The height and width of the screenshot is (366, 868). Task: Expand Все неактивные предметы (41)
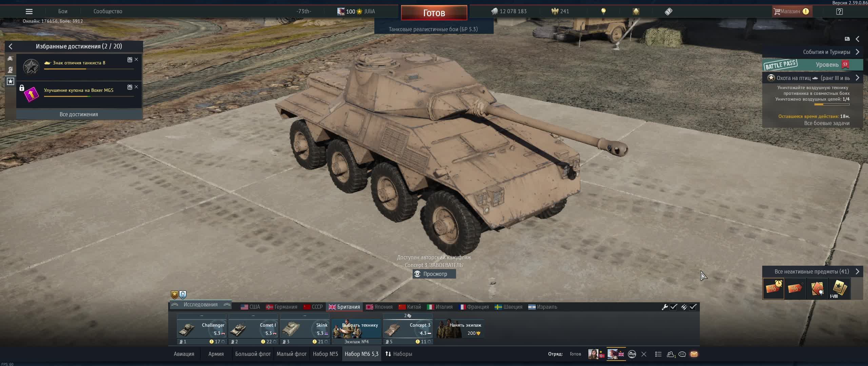coord(857,271)
